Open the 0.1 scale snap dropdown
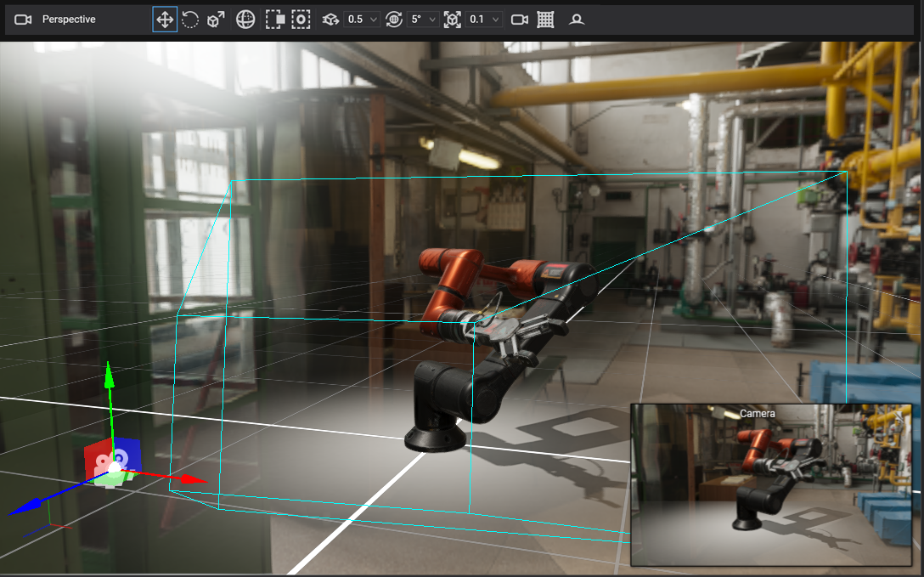Viewport: 924px width, 577px height. 484,20
